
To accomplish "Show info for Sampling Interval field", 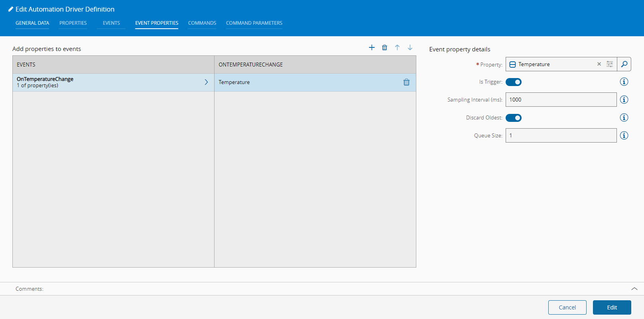I will click(624, 100).
